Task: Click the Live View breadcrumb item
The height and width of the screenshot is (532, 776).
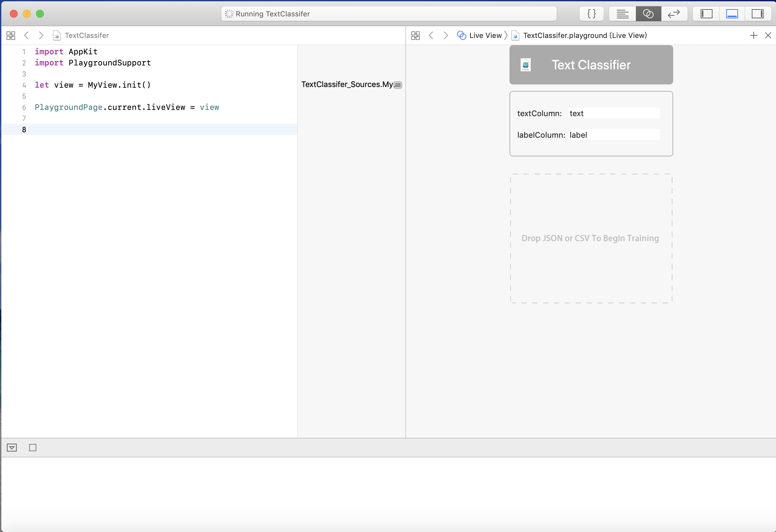Action: tap(485, 35)
